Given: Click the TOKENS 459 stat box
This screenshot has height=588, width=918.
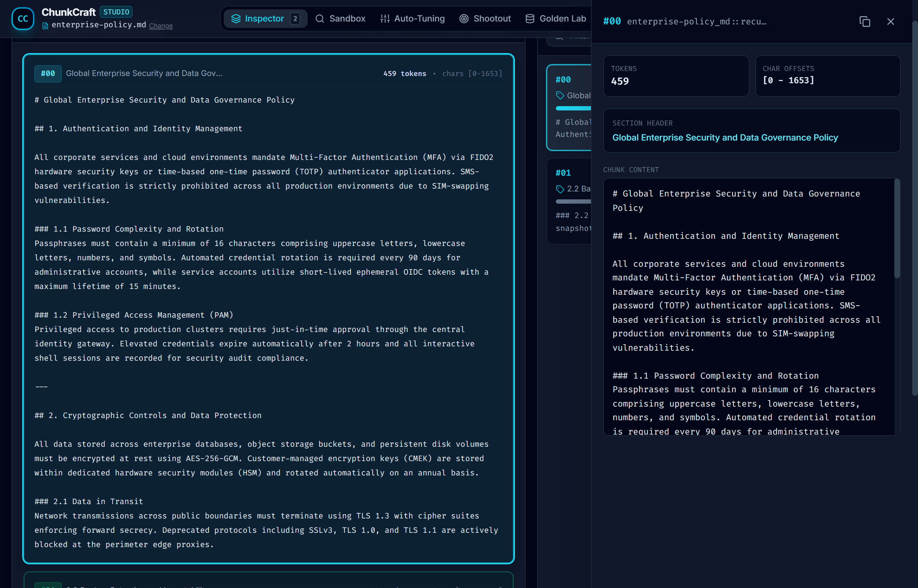Looking at the screenshot, I should click(676, 76).
